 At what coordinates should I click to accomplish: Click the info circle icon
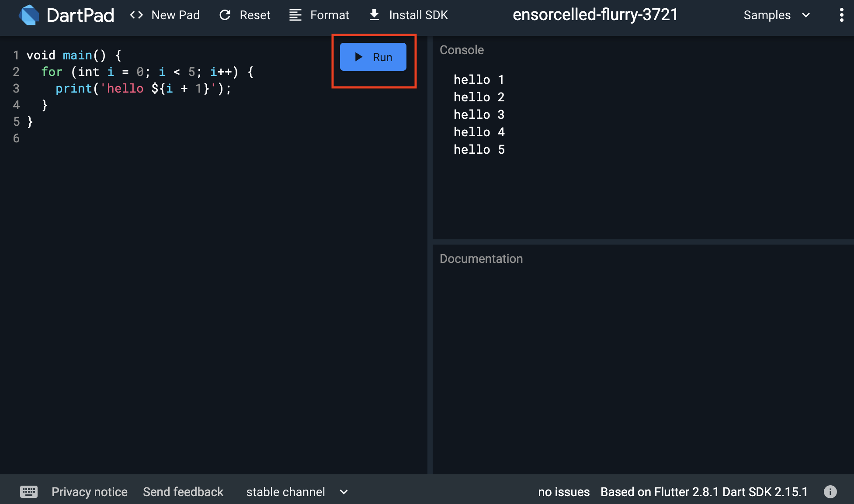(x=830, y=492)
